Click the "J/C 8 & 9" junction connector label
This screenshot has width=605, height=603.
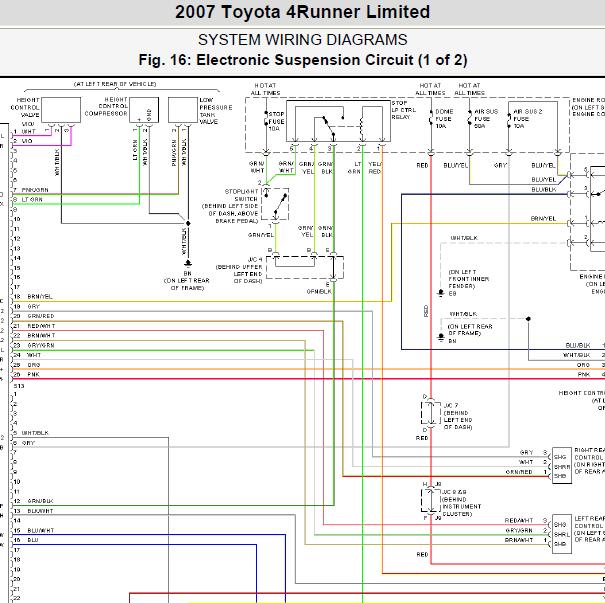pos(454,492)
